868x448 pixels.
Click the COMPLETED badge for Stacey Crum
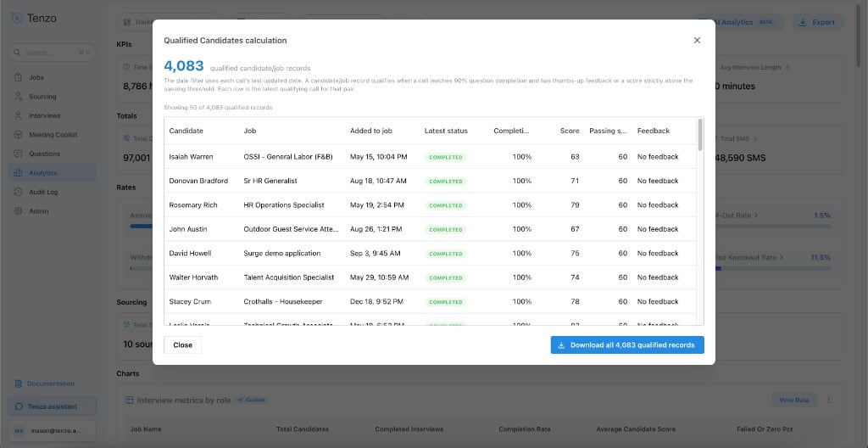pos(446,302)
